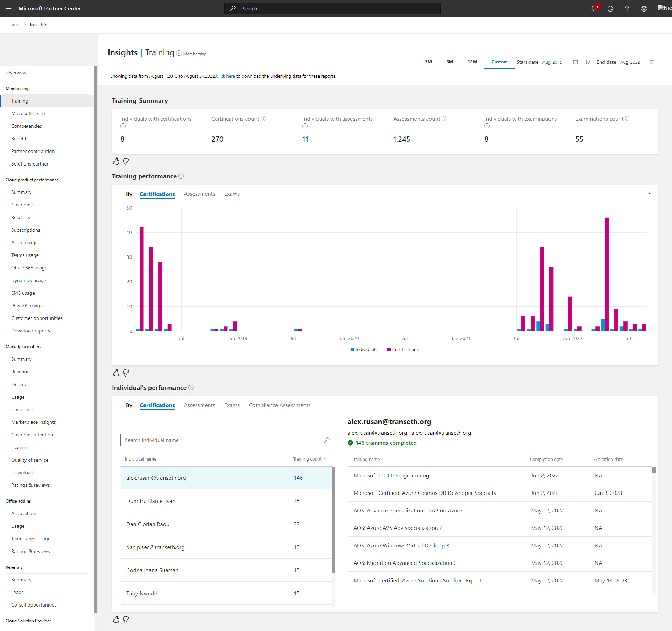Viewport: 672px width, 631px height.
Task: Download the Training performance chart
Action: pos(650,192)
